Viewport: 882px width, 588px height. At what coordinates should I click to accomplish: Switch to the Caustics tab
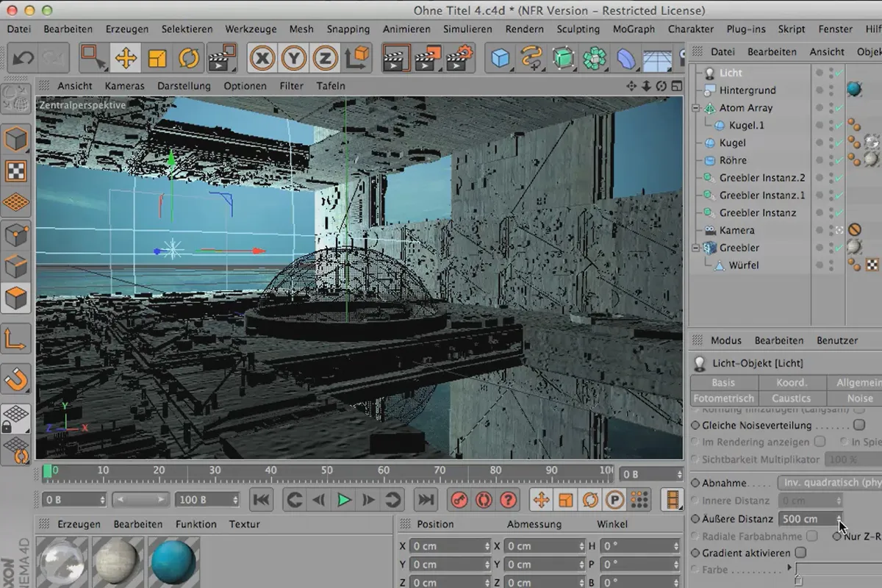791,398
